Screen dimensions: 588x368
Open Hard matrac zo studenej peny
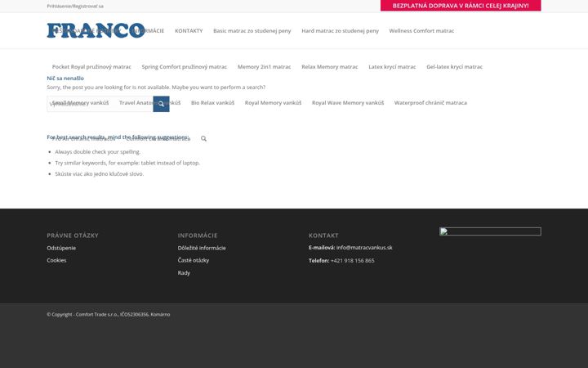[340, 31]
